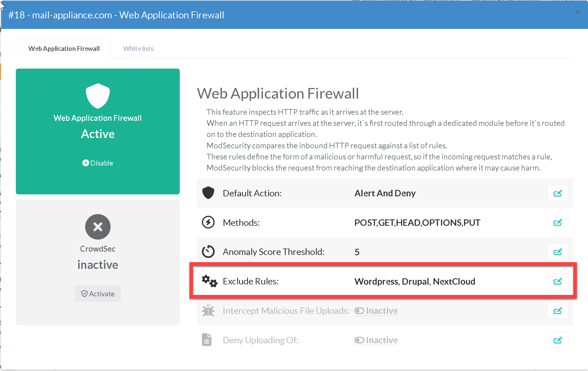Image resolution: width=588 pixels, height=371 pixels.
Task: Edit Intercept Malicious File Uploads setting
Action: [x=557, y=311]
